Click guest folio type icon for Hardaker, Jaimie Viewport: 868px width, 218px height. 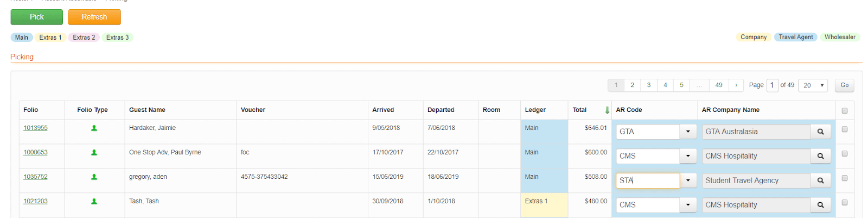94,128
